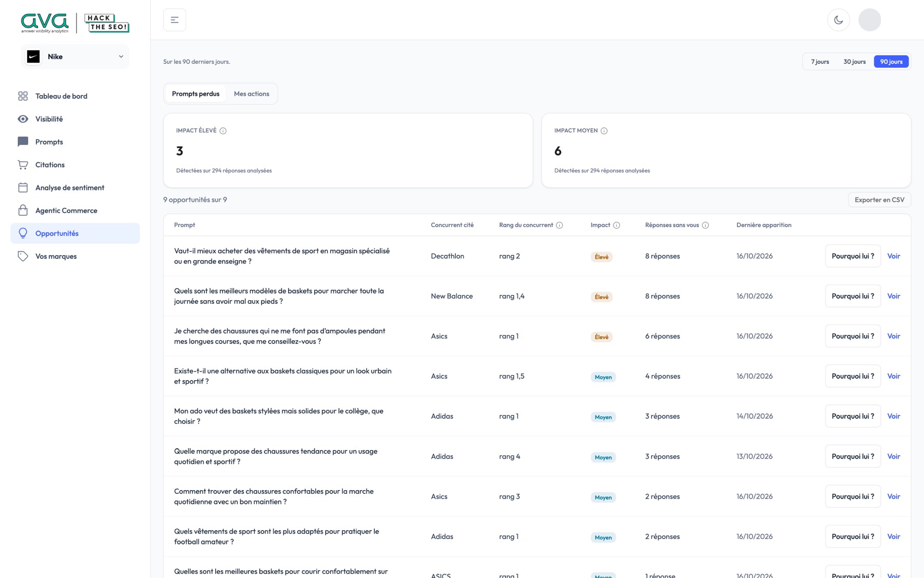This screenshot has width=924, height=578.
Task: Switch to the Mes actions tab
Action: coord(252,94)
